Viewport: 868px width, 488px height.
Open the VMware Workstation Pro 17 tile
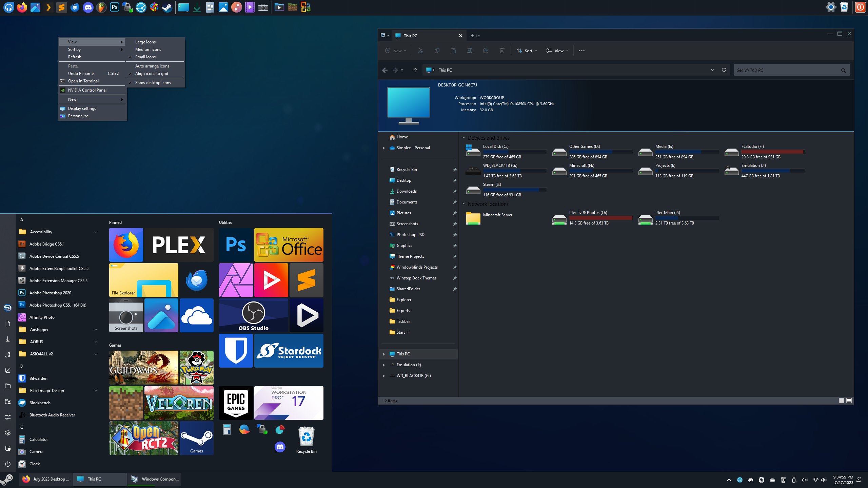pyautogui.click(x=289, y=403)
